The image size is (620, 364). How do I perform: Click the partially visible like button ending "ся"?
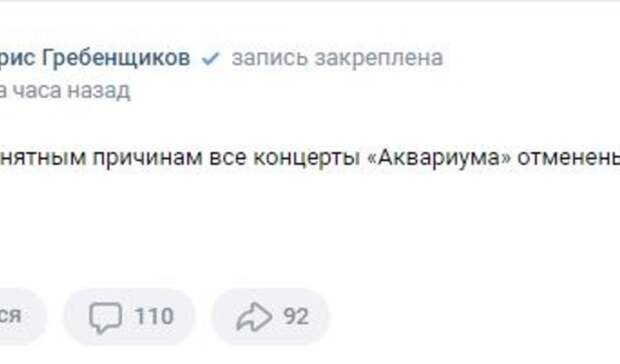[22, 316]
